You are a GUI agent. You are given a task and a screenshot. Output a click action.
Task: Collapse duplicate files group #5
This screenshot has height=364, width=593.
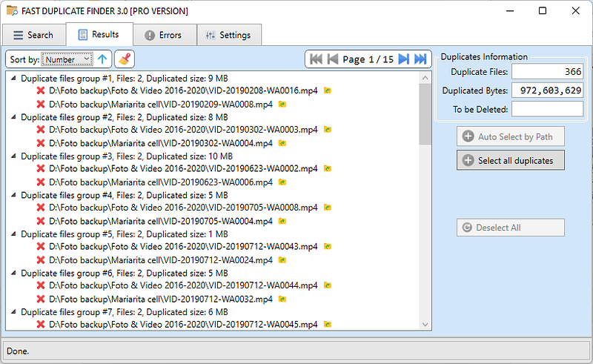[13, 234]
